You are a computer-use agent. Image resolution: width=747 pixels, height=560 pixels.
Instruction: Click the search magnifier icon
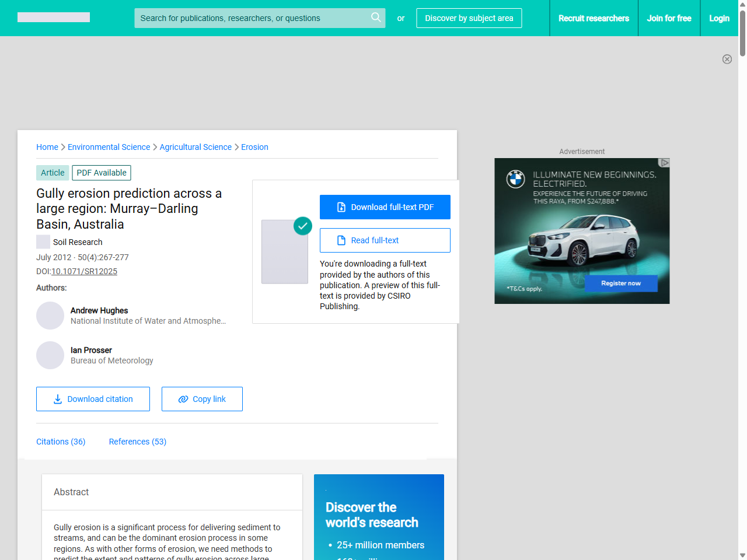(376, 17)
